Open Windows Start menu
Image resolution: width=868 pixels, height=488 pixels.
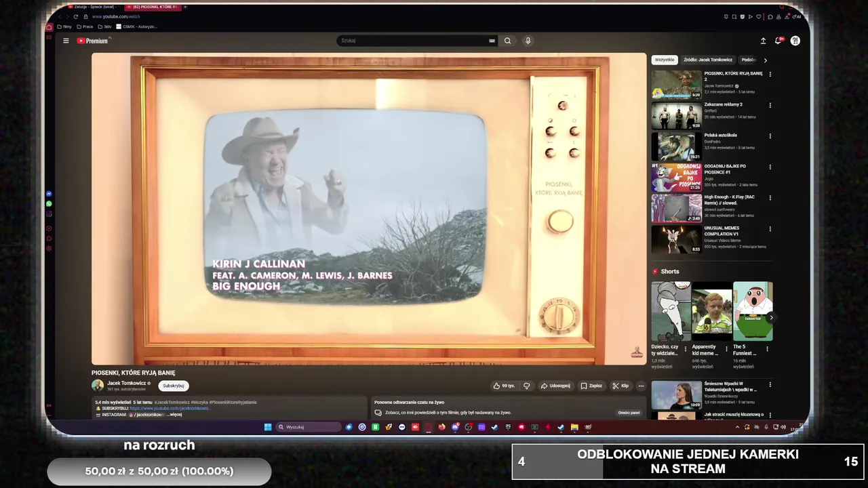click(268, 427)
